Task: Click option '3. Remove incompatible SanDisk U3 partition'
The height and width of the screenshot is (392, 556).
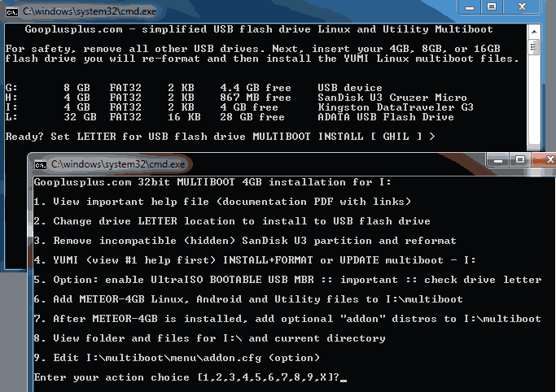Action: point(245,241)
